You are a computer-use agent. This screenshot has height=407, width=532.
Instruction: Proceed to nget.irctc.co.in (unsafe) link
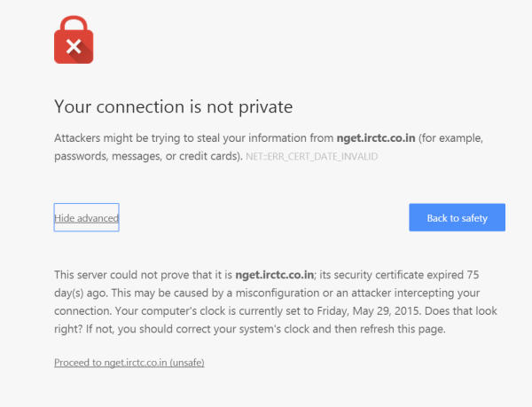coord(129,363)
